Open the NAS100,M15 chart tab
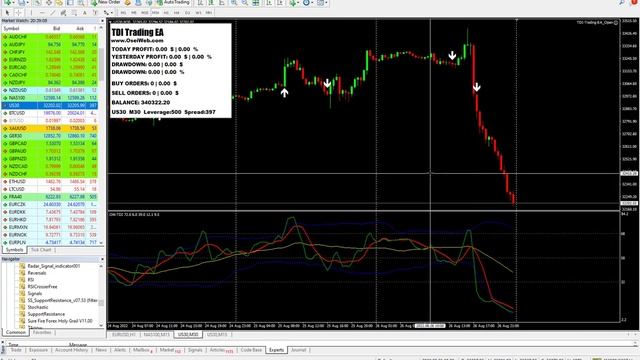Viewport: 640px width, 360px height. (x=156, y=334)
